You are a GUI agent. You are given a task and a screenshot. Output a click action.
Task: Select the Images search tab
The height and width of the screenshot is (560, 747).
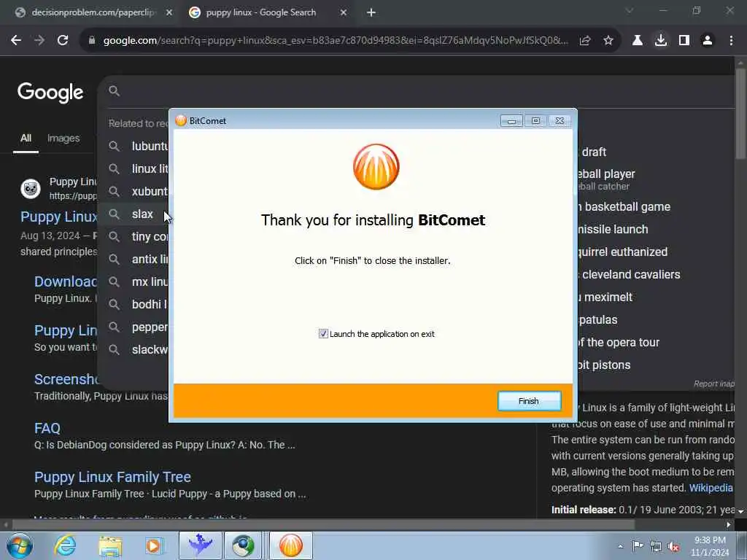63,138
